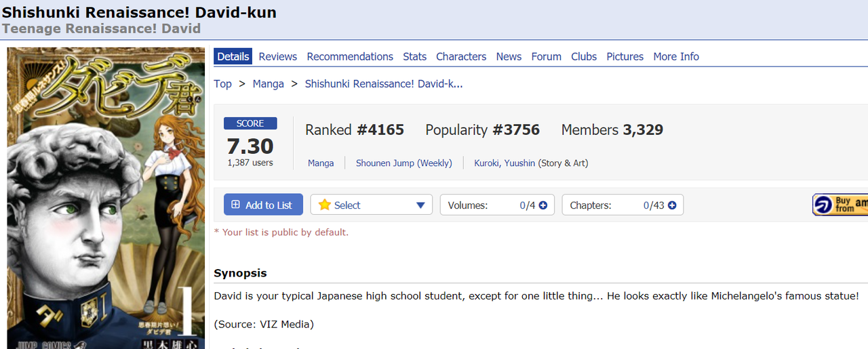Open the More Info tab
Screen dimensions: 868x349
[676, 56]
